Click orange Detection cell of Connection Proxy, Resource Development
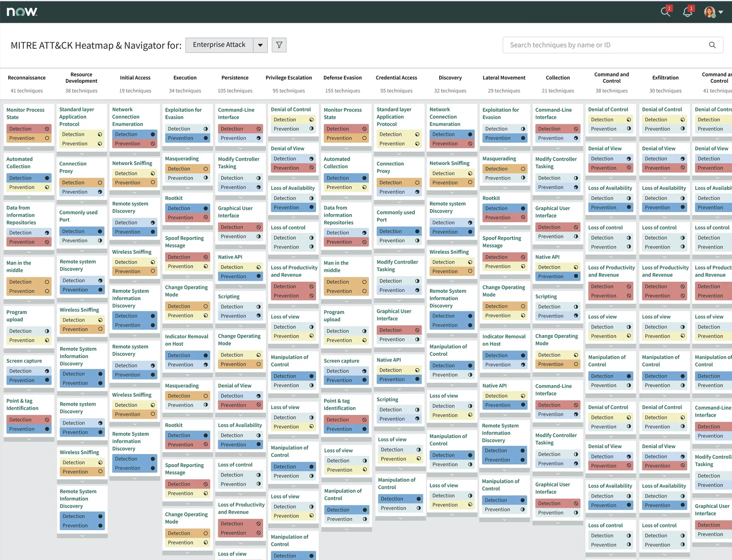The image size is (732, 560). coord(82,182)
